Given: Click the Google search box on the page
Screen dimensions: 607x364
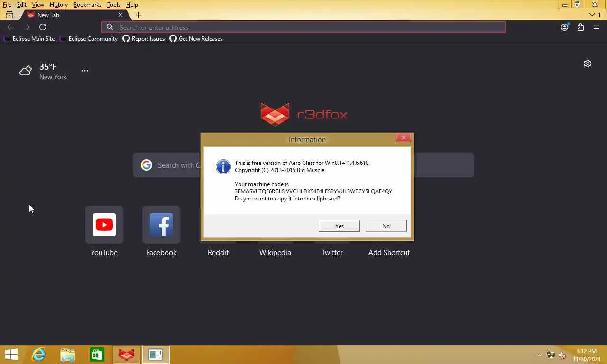Looking at the screenshot, I should coord(303,165).
